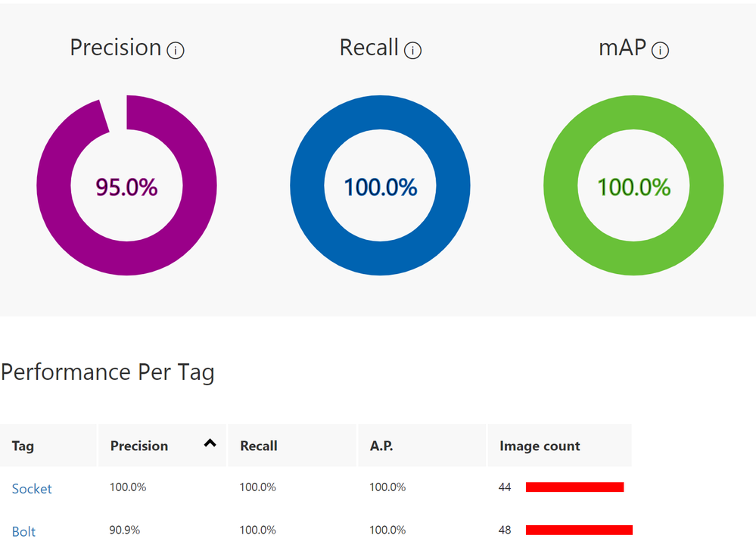Select Bolt's 90.9% precision value
Image resolution: width=756 pixels, height=557 pixels.
[x=124, y=530]
